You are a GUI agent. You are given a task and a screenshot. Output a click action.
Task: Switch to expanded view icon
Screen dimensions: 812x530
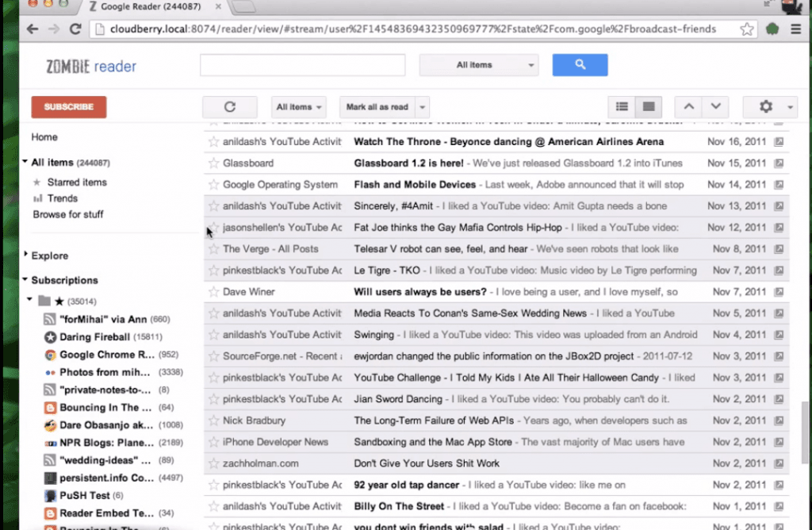click(649, 107)
